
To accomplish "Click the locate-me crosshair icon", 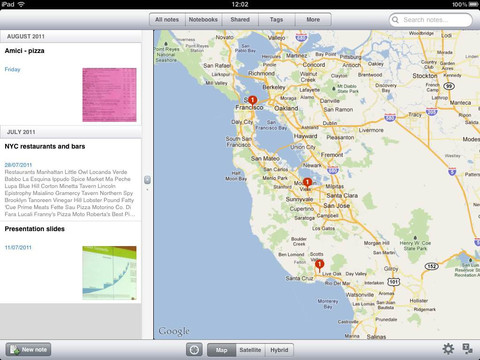I will (194, 350).
